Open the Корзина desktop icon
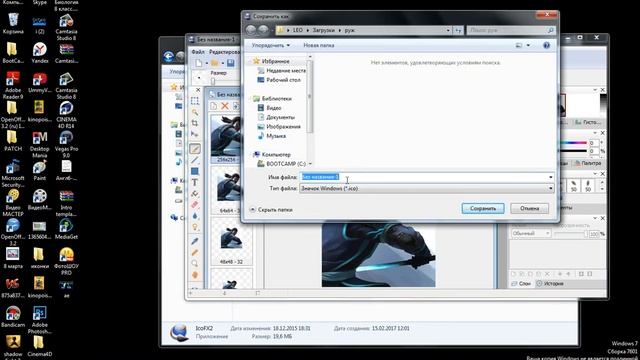 (x=13, y=23)
